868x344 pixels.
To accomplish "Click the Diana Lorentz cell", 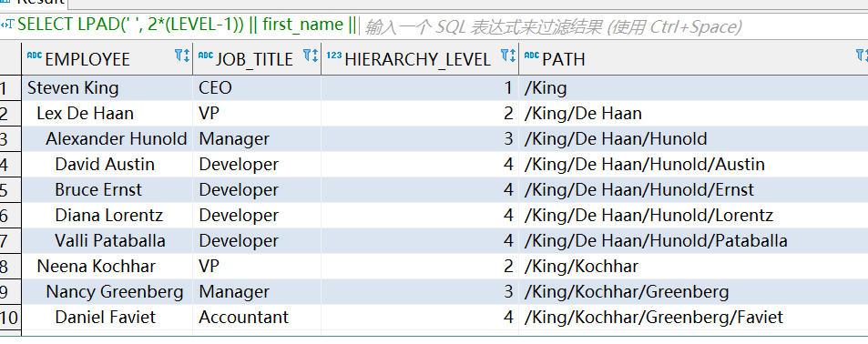I will 107,215.
